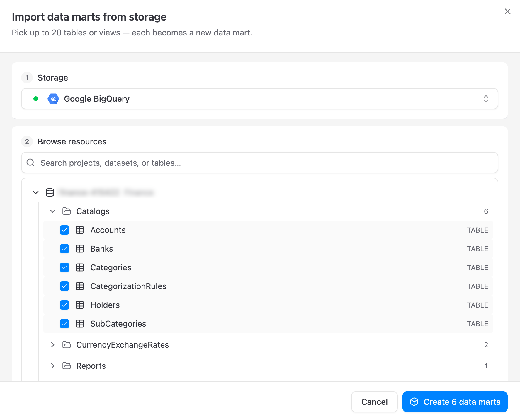Image resolution: width=520 pixels, height=420 pixels.
Task: Expand the Reports dataset folder
Action: point(53,366)
